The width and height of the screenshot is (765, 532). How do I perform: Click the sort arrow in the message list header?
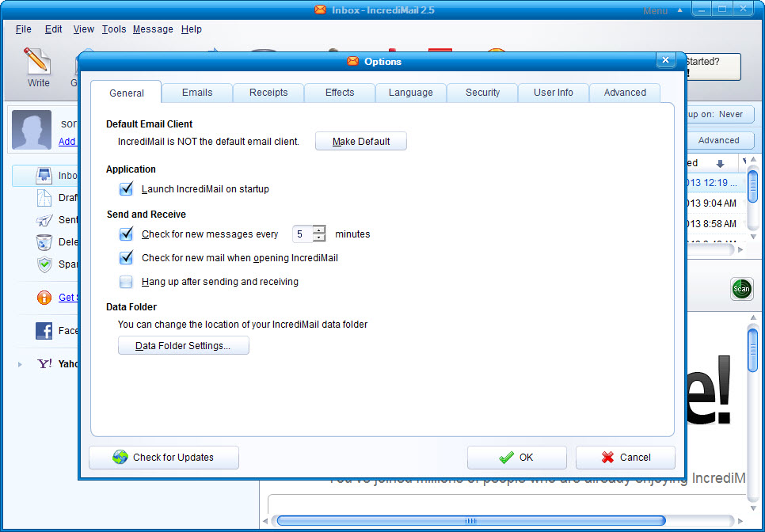720,163
